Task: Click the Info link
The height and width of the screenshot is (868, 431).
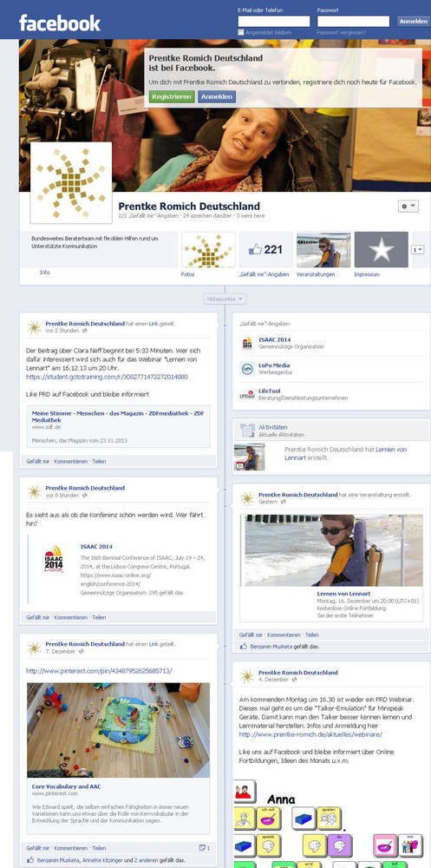Action: [x=45, y=273]
